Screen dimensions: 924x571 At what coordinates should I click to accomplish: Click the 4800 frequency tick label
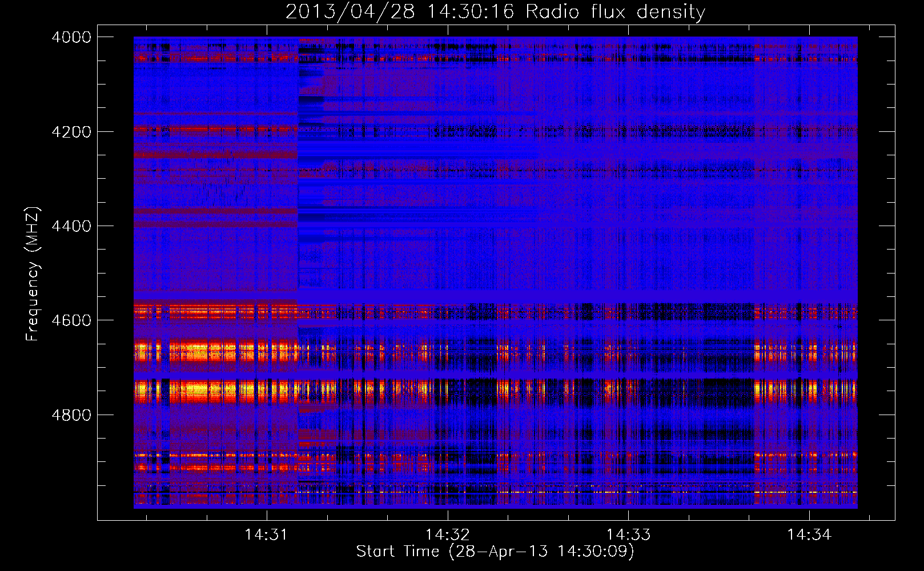click(71, 415)
